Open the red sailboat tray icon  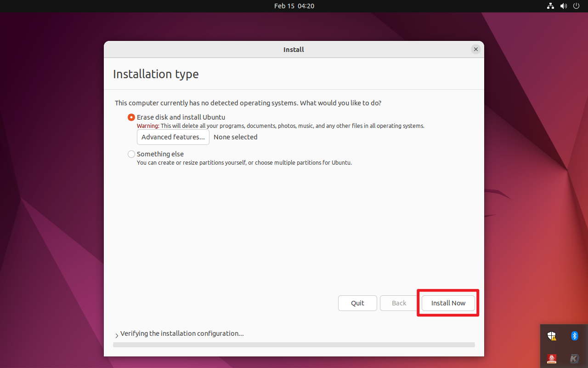(552, 358)
